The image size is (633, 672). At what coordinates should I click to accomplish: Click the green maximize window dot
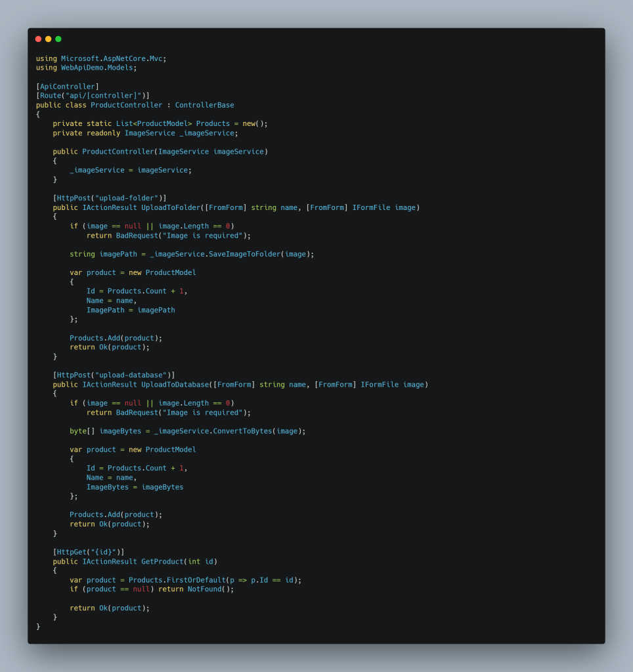[x=58, y=39]
